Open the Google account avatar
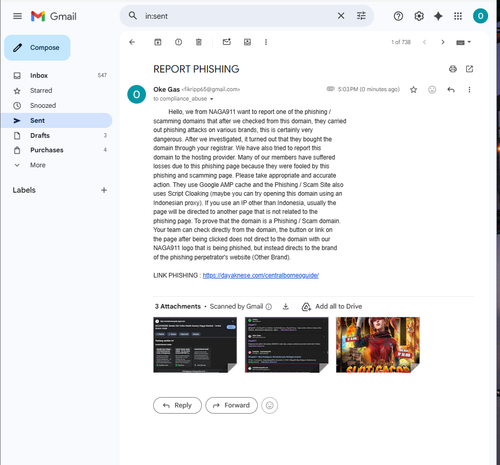 coord(480,16)
